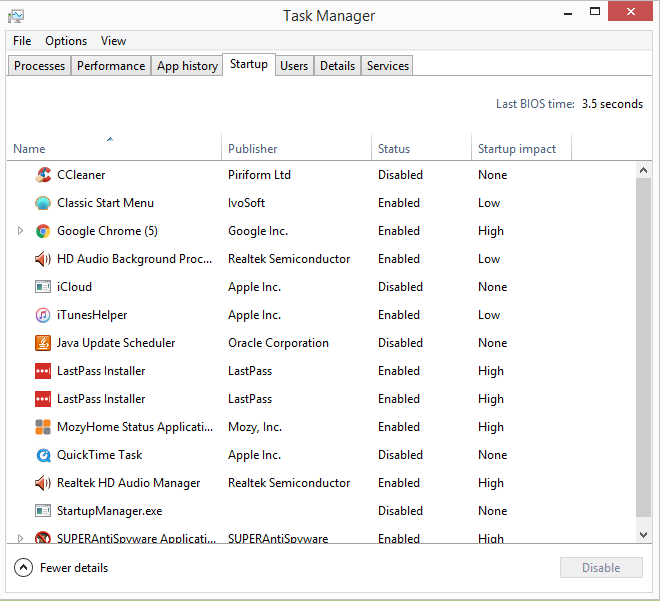The image size is (660, 601).
Task: Select the QuickTime Task entry text
Action: pyautogui.click(x=99, y=455)
